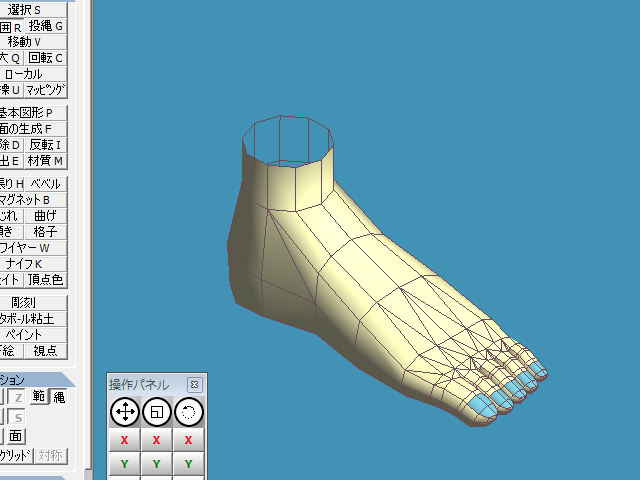
Task: Click the red X button under the move icon
Action: [x=124, y=440]
